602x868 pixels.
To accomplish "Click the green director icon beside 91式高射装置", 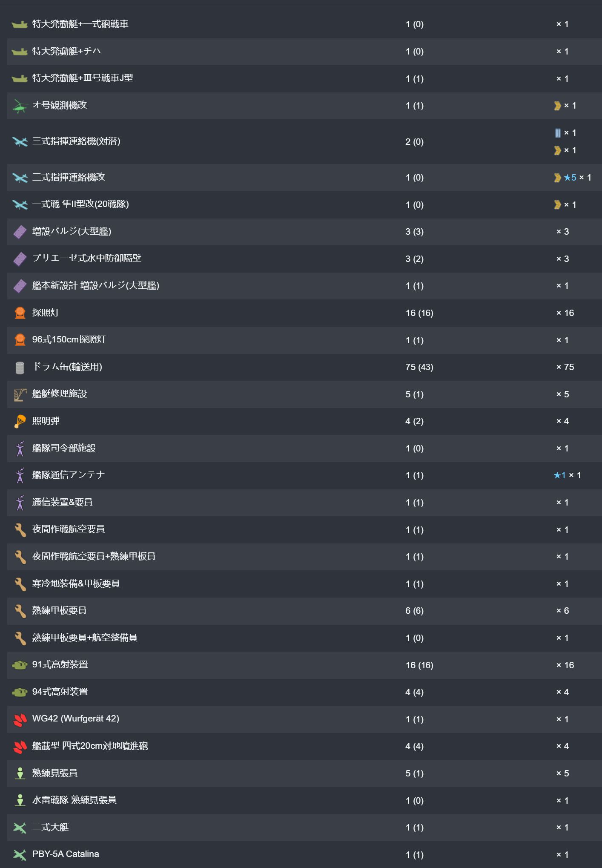I will [x=20, y=665].
